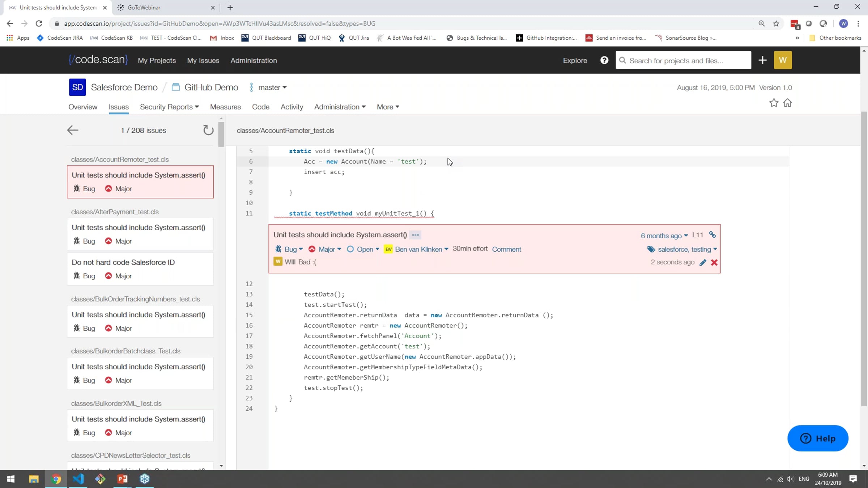Open the W user avatar menu
Screen dimensions: 868x488
[783, 60]
